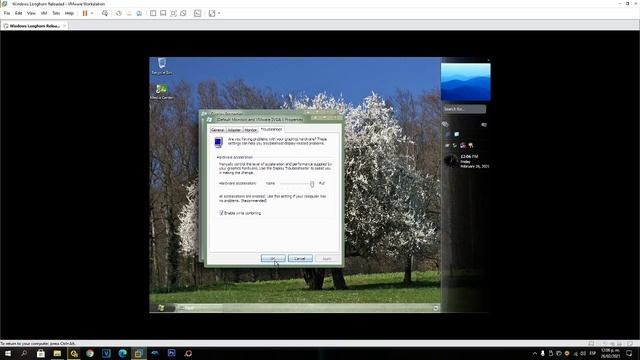
Task: Click the orange Pause VM icon
Action: pos(85,13)
